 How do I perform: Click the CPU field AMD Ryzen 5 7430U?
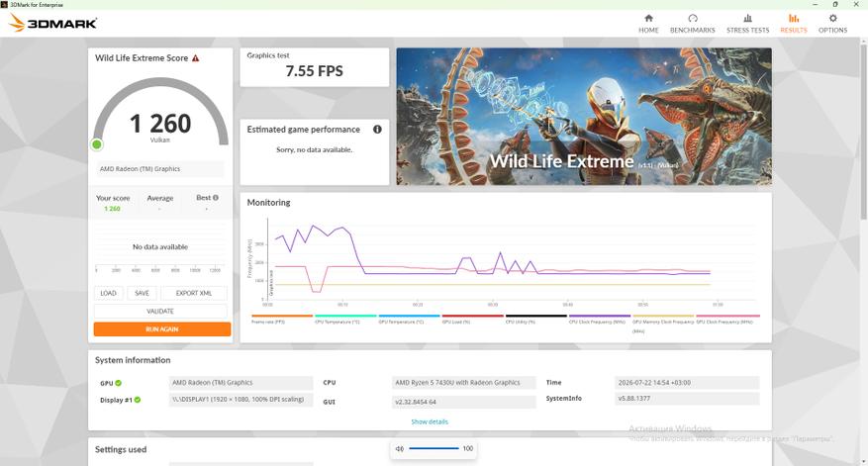464,383
